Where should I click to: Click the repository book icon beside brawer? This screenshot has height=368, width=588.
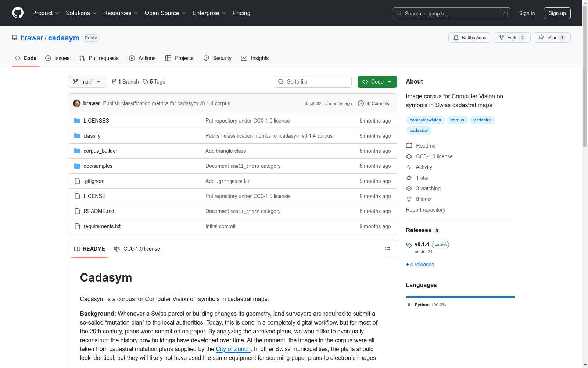coord(15,38)
